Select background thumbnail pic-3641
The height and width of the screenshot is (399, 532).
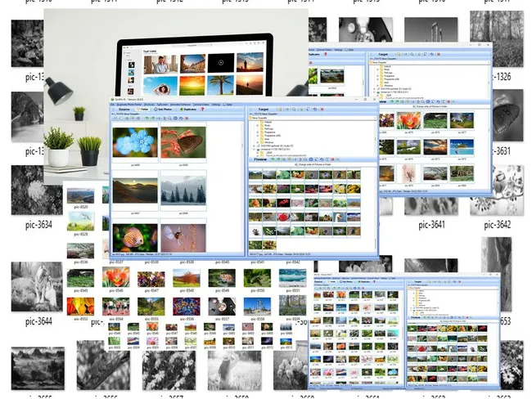coord(431,207)
